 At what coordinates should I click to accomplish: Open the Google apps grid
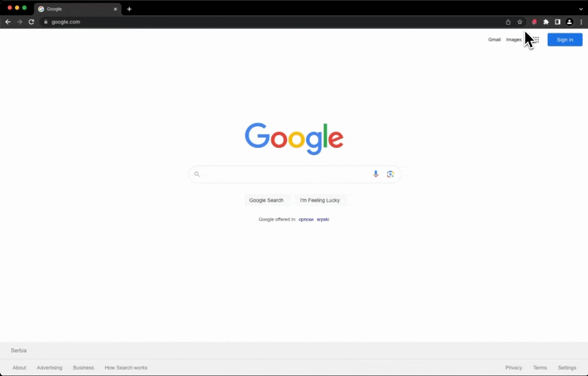click(x=536, y=40)
